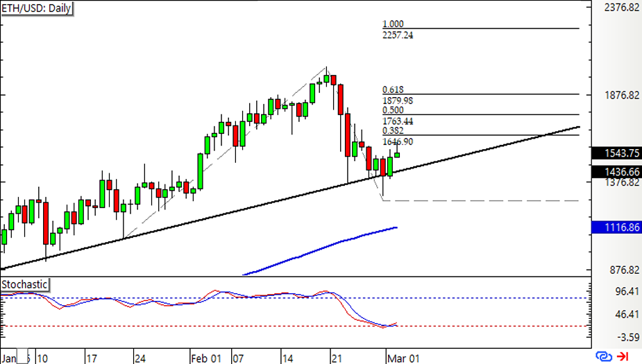Image resolution: width=642 pixels, height=364 pixels.
Task: Click the latest green candlestick
Action: point(397,155)
